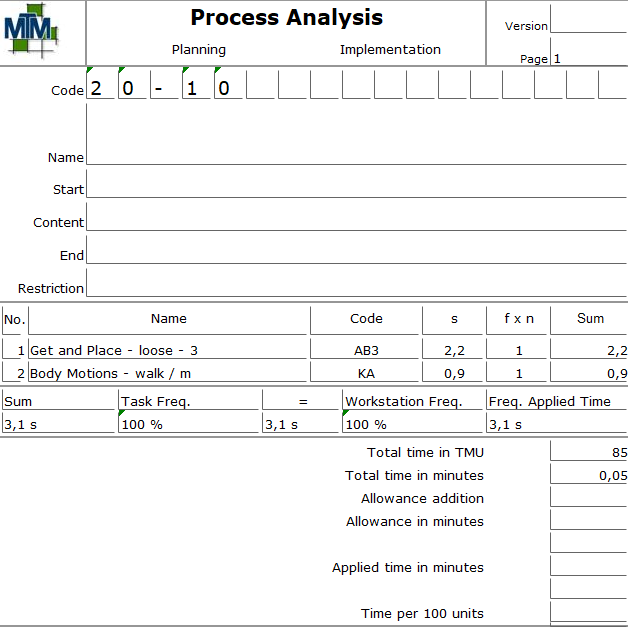The width and height of the screenshot is (628, 629).
Task: Click the first Code cell containing 2
Action: coord(101,88)
